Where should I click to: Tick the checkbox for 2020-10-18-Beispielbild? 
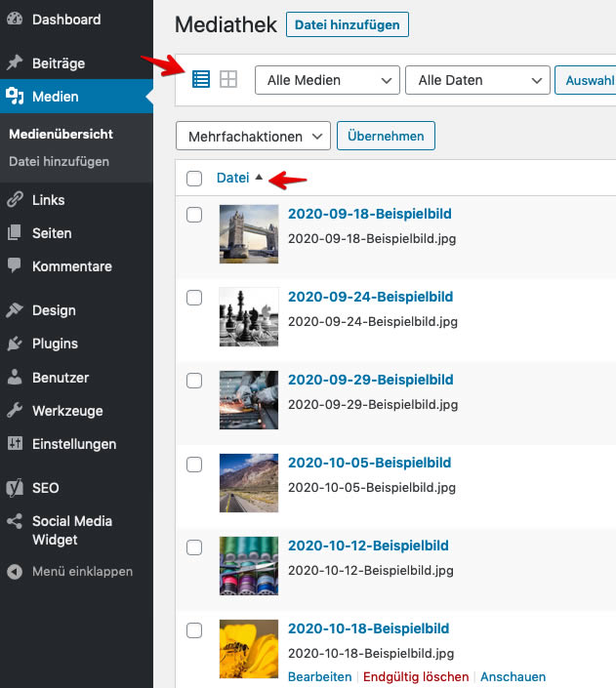(x=194, y=630)
